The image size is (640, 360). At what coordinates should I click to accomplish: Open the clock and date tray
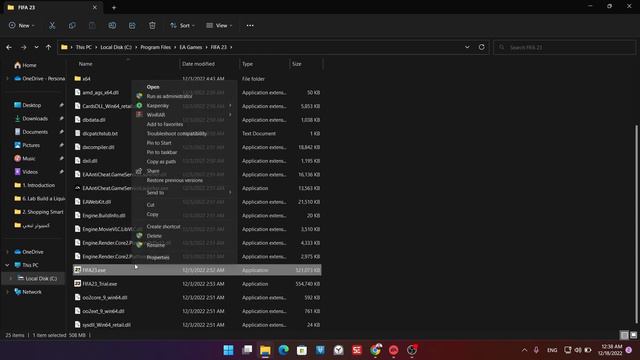tap(611, 350)
